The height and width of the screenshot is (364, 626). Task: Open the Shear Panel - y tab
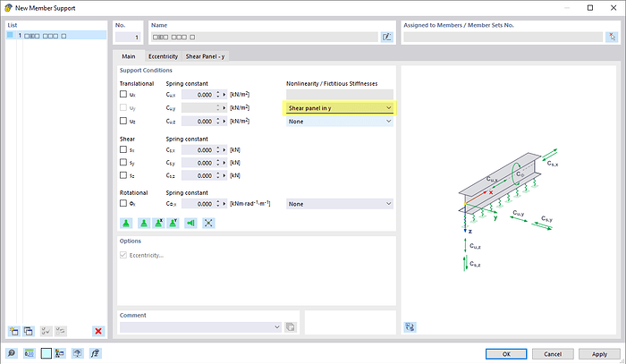tap(206, 56)
